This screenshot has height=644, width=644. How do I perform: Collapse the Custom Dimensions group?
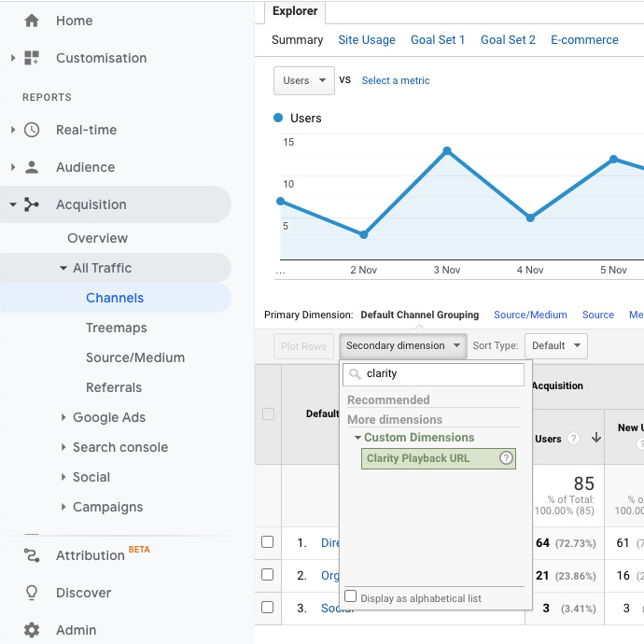point(357,438)
